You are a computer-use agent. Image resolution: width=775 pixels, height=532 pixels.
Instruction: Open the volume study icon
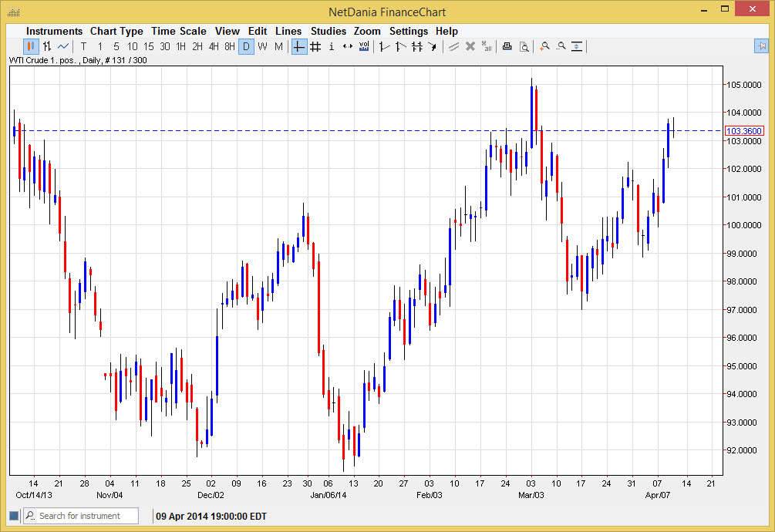pyautogui.click(x=364, y=46)
